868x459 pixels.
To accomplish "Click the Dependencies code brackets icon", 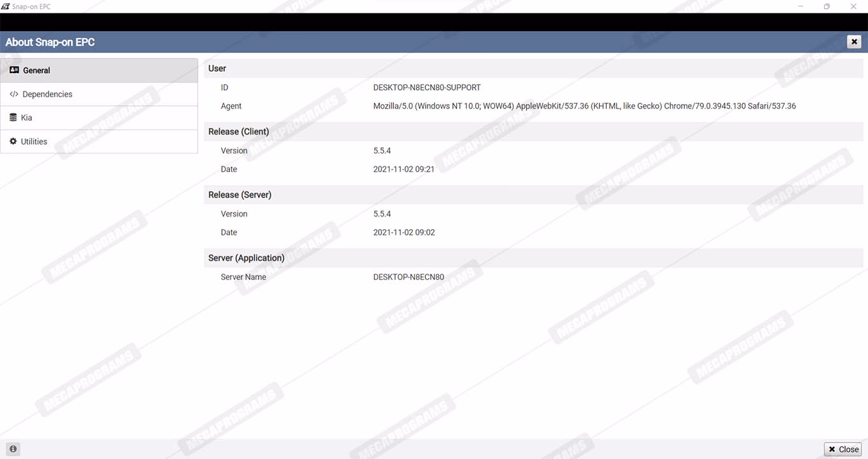I will [14, 94].
